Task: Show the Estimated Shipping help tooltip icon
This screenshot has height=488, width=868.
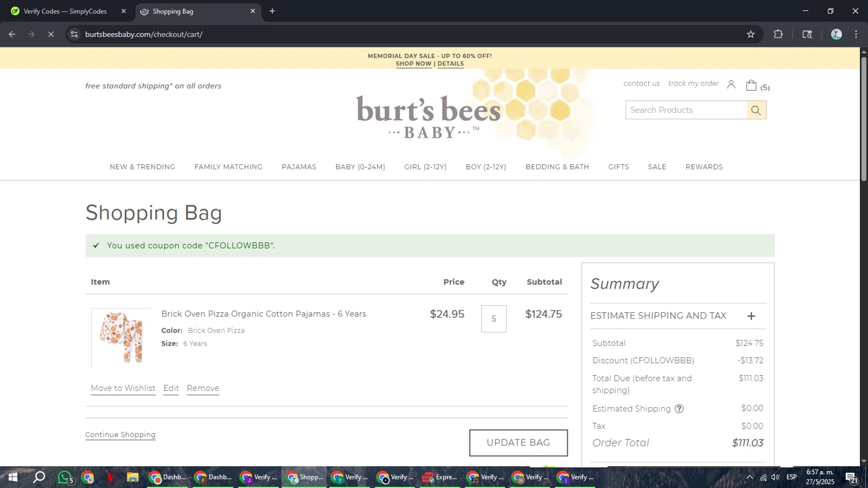Action: click(x=679, y=409)
